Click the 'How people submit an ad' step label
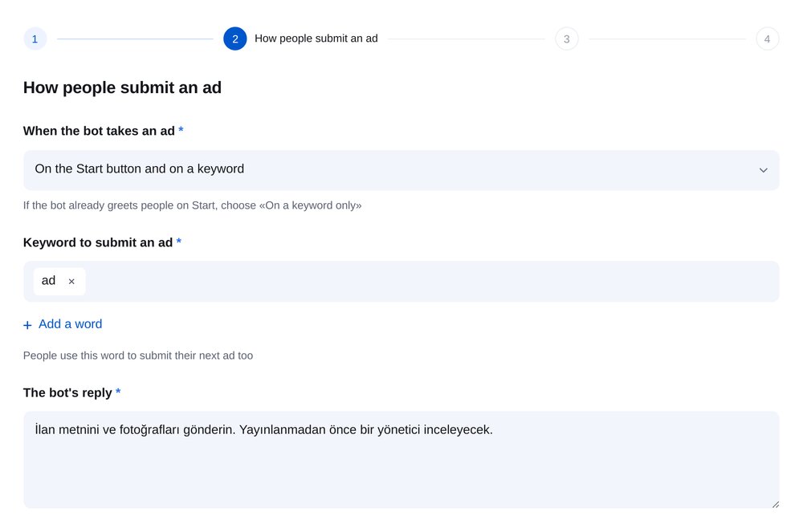This screenshot has height=532, width=803. point(316,39)
